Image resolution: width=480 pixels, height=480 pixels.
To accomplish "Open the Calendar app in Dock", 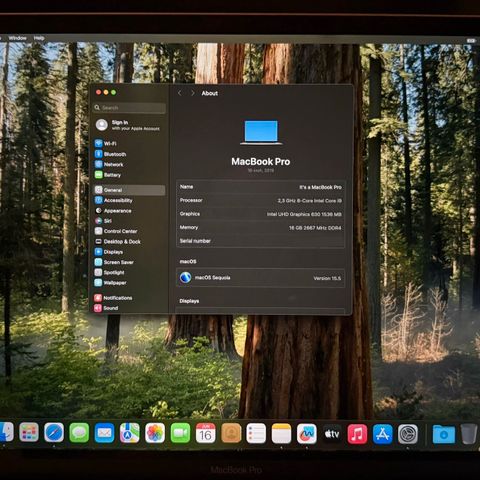I will coord(206,433).
